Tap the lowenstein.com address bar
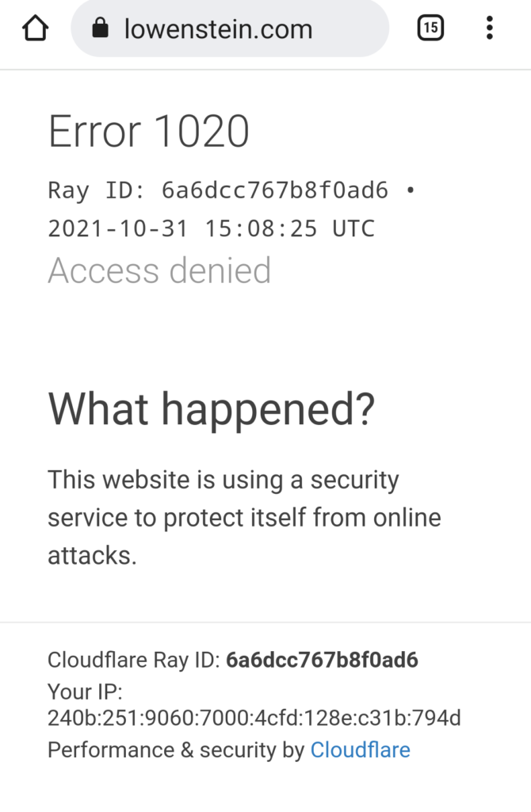 [230, 29]
